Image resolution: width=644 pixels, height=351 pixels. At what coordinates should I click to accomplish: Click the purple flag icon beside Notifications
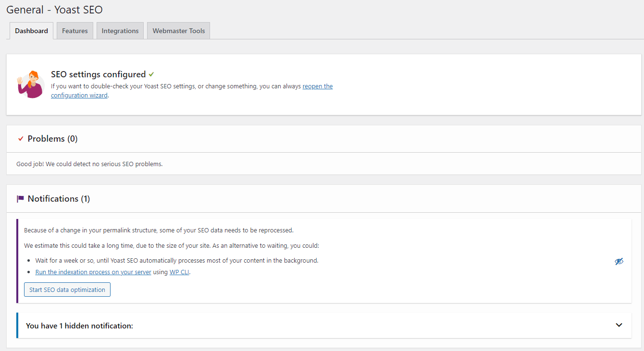point(20,198)
